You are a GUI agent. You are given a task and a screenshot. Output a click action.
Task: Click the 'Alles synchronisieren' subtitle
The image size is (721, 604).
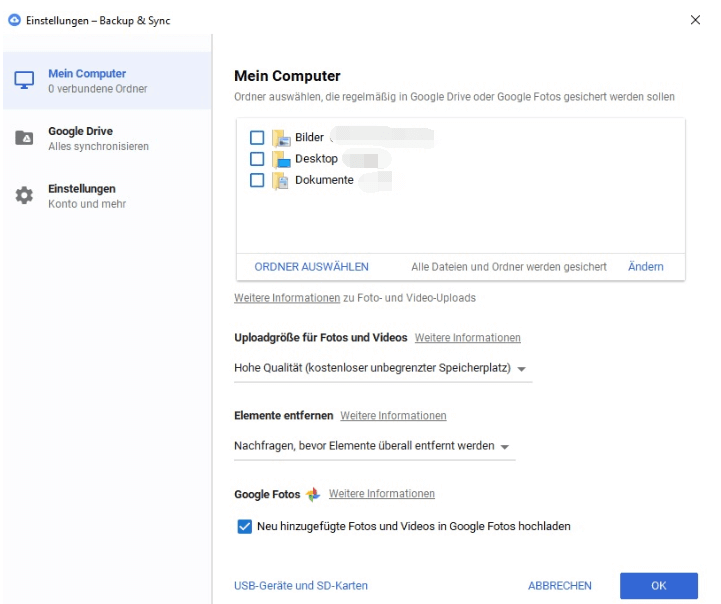pos(98,147)
